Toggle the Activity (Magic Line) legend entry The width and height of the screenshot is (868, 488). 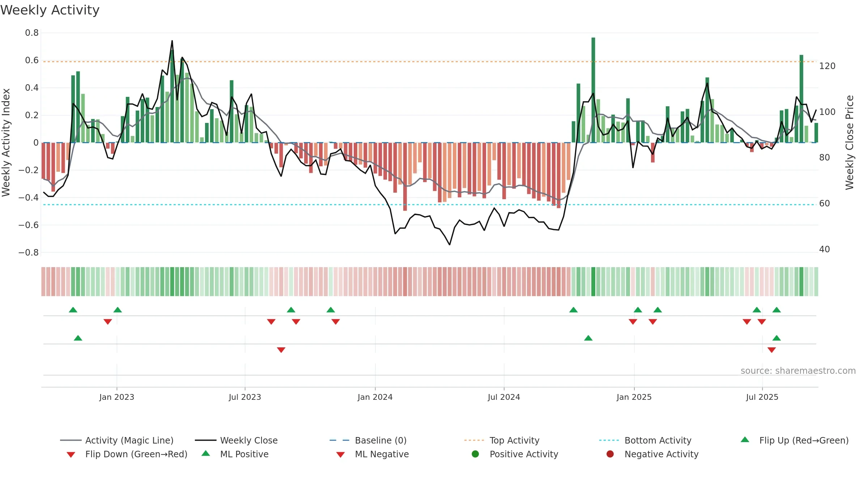117,440
